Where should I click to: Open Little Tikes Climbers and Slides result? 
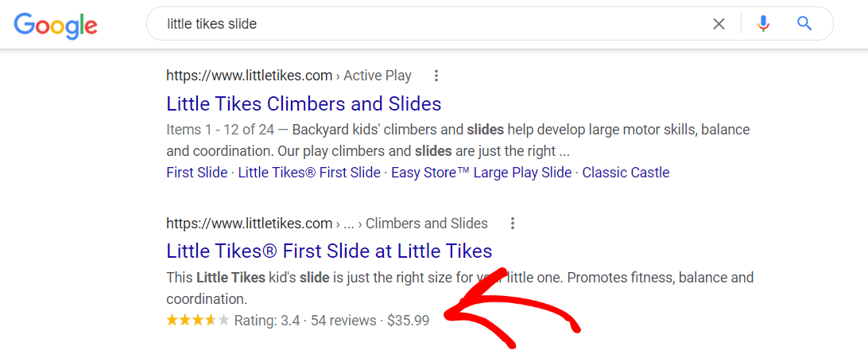coord(304,103)
